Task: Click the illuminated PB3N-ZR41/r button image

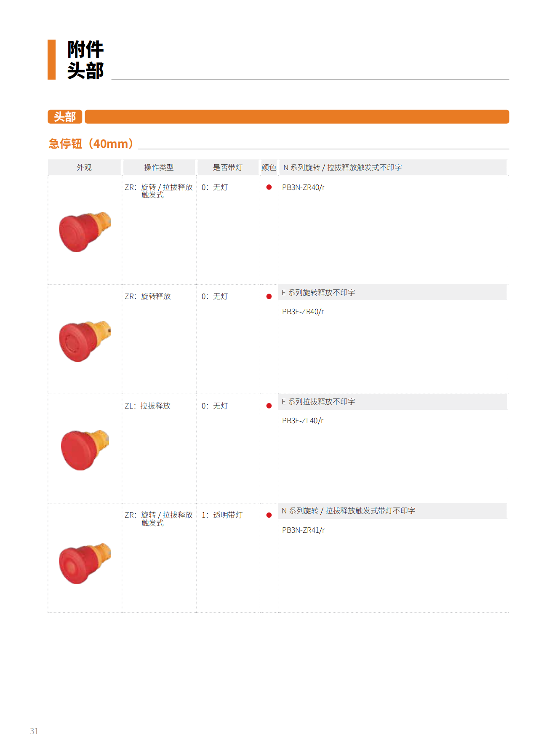Action: (85, 564)
